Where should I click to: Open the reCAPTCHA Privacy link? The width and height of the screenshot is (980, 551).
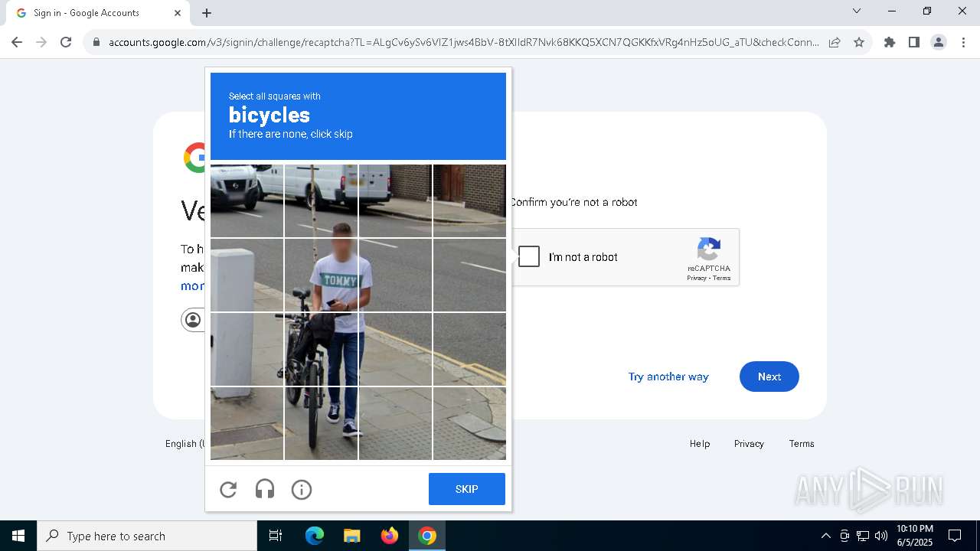coord(696,279)
